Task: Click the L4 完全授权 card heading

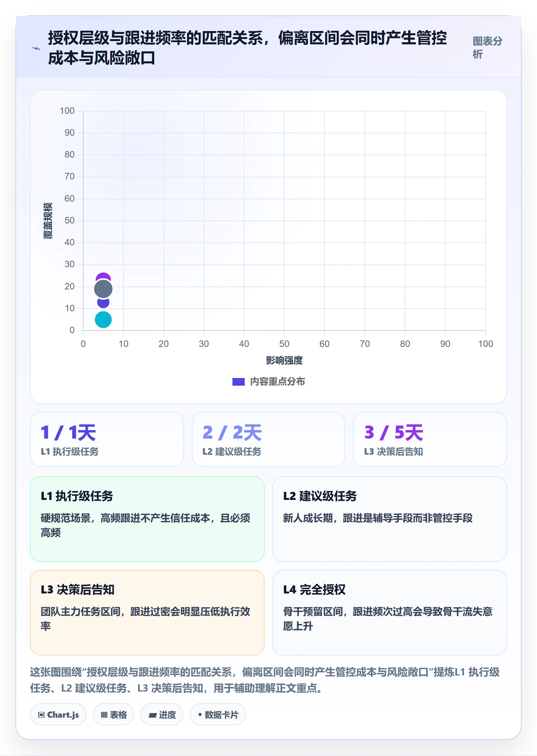Action: point(314,590)
